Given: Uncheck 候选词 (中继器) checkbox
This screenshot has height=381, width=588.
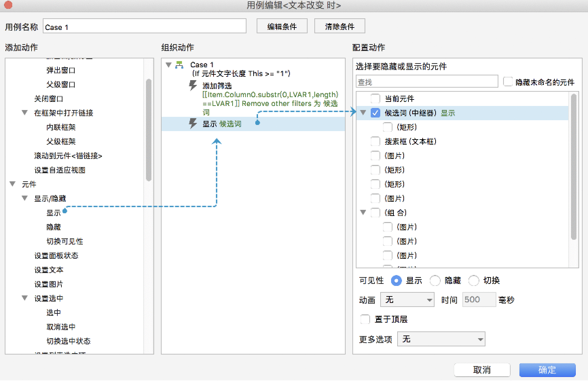Looking at the screenshot, I should (x=375, y=113).
